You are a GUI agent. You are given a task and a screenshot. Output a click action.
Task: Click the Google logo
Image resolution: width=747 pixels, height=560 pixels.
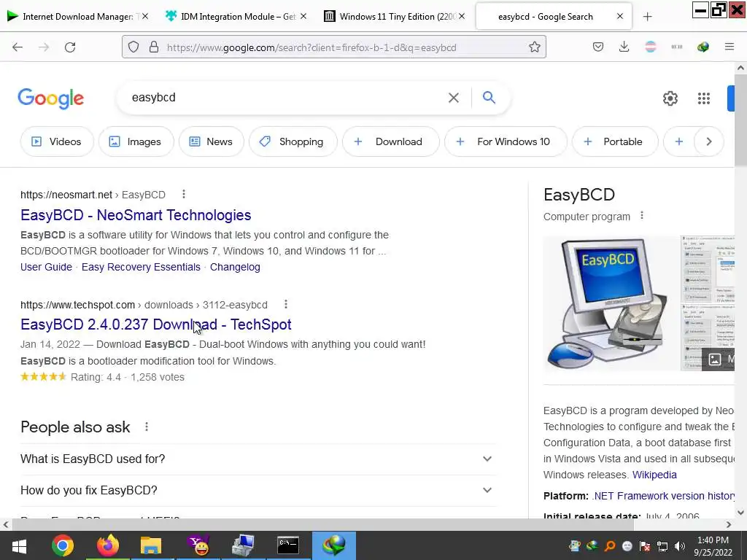pos(51,98)
